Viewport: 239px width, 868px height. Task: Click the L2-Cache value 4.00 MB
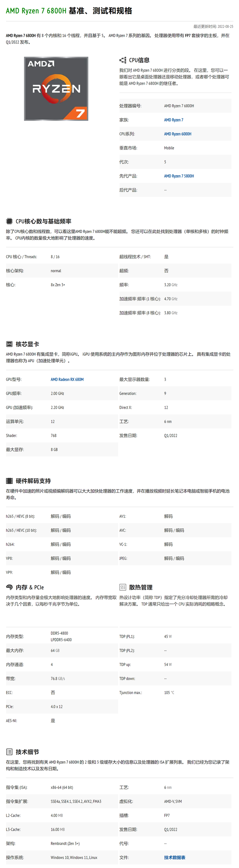point(57,815)
